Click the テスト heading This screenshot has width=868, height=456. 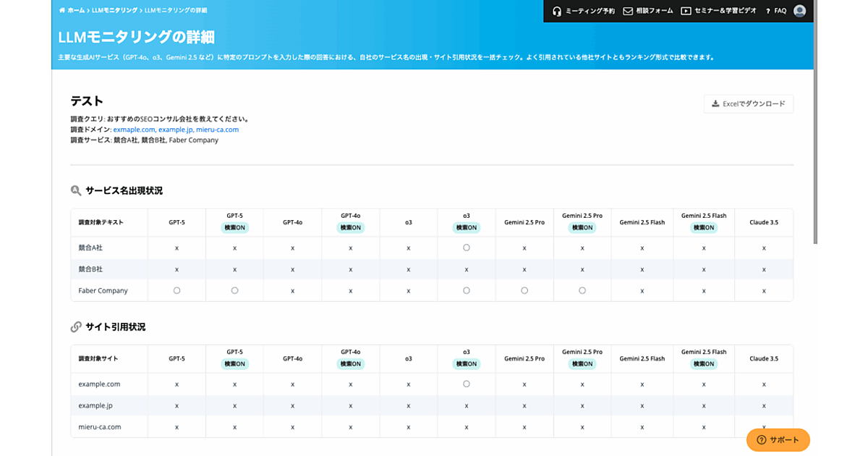[87, 101]
